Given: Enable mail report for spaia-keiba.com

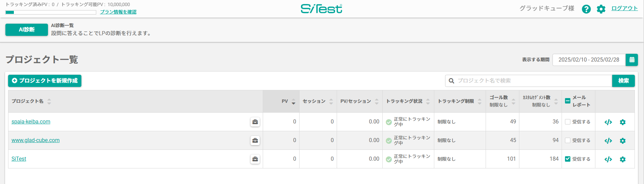Looking at the screenshot, I should 568,122.
